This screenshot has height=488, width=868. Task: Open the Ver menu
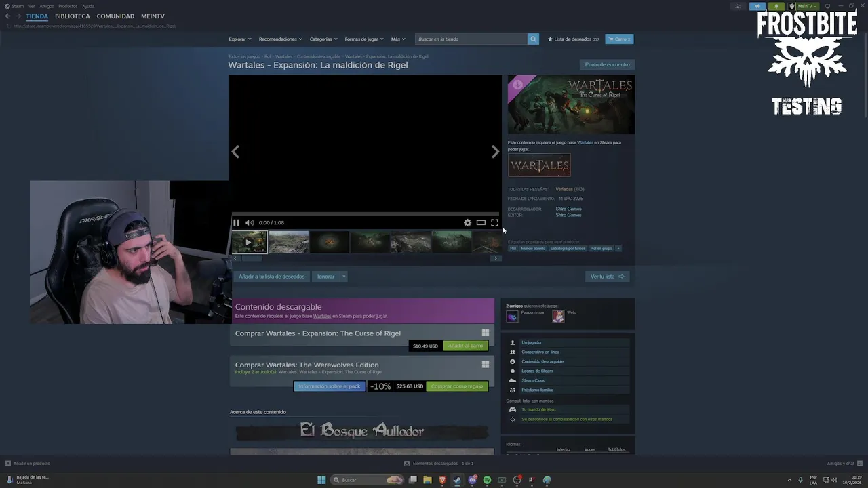click(x=31, y=6)
